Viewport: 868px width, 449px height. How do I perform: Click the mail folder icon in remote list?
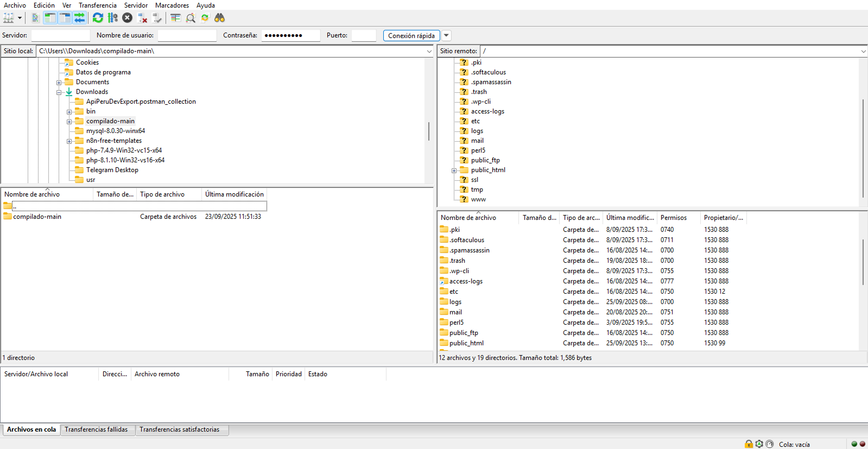coord(444,312)
